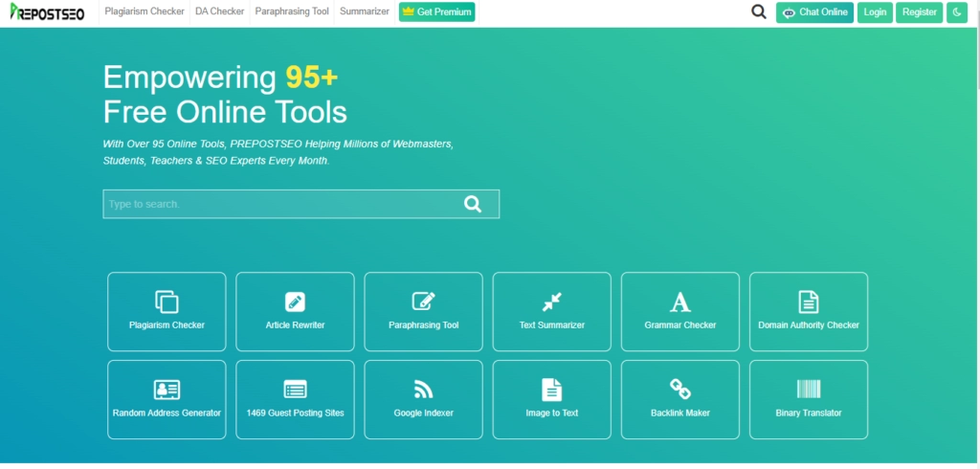
Task: Open the Backlink Maker tool card
Action: pyautogui.click(x=679, y=400)
